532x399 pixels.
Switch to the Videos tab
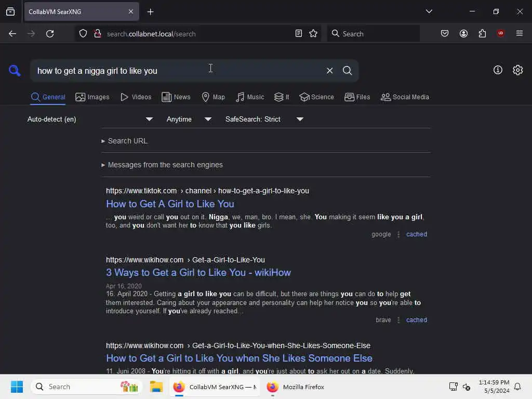pyautogui.click(x=136, y=97)
